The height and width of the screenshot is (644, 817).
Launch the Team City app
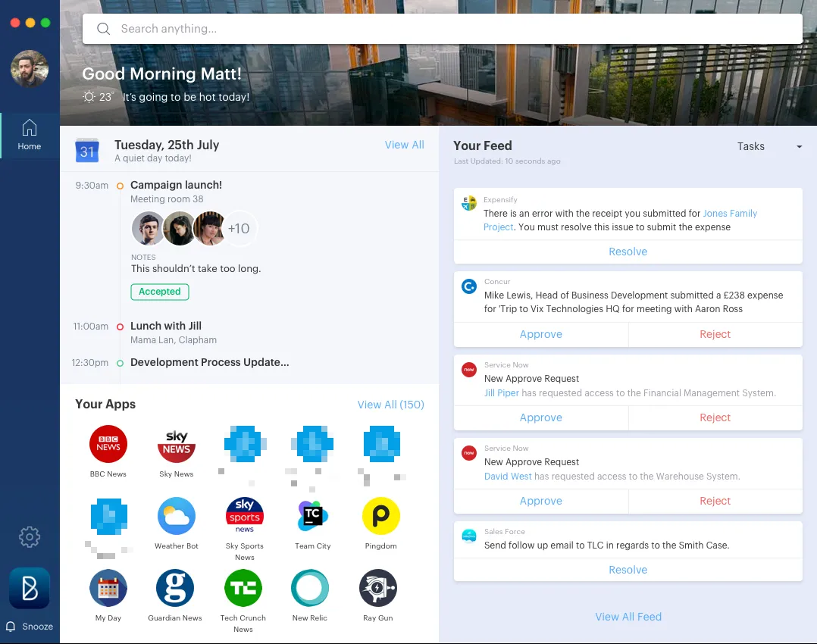[312, 515]
